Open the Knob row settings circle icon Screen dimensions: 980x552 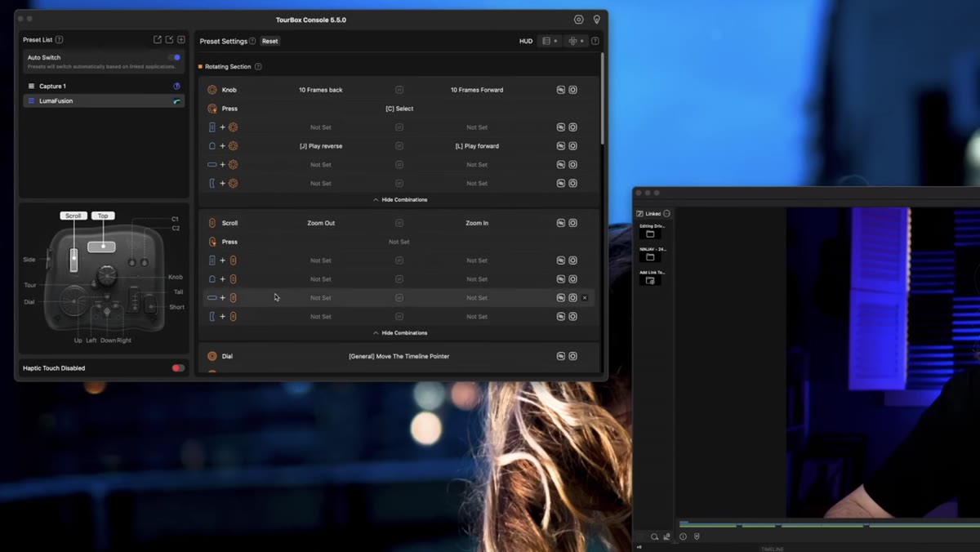[x=573, y=90]
